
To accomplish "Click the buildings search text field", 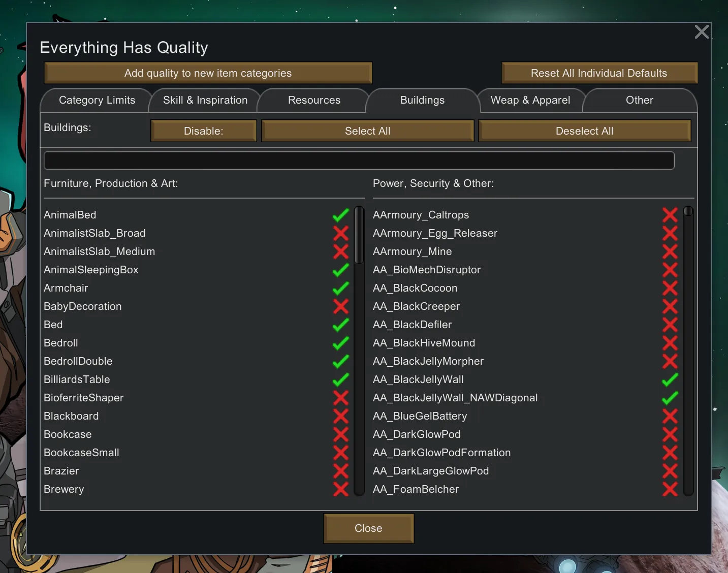I will [359, 161].
